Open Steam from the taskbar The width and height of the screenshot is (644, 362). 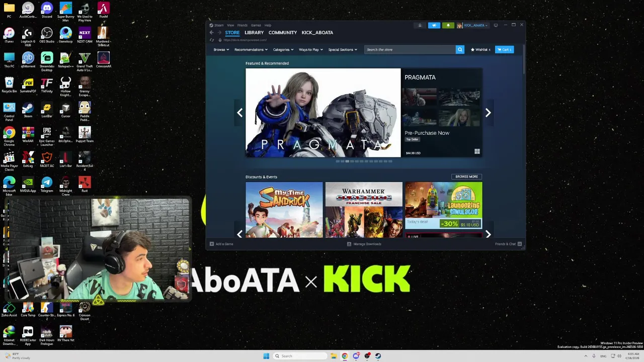tap(378, 356)
